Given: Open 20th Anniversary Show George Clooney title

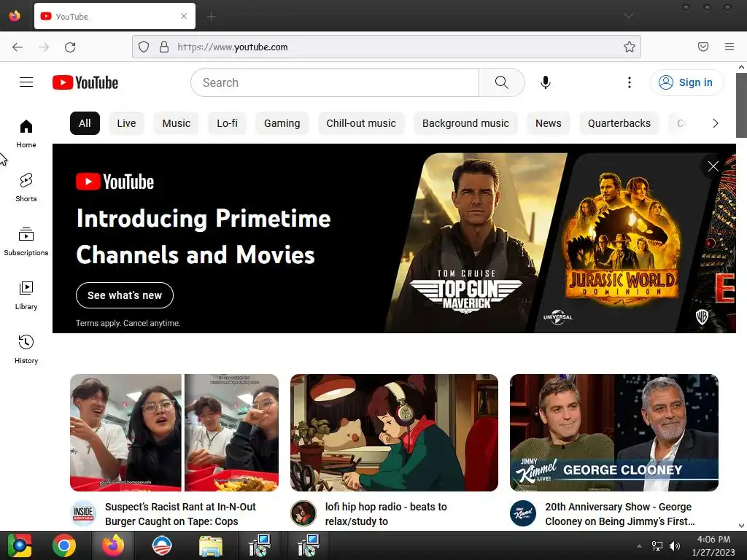Looking at the screenshot, I should pyautogui.click(x=620, y=514).
